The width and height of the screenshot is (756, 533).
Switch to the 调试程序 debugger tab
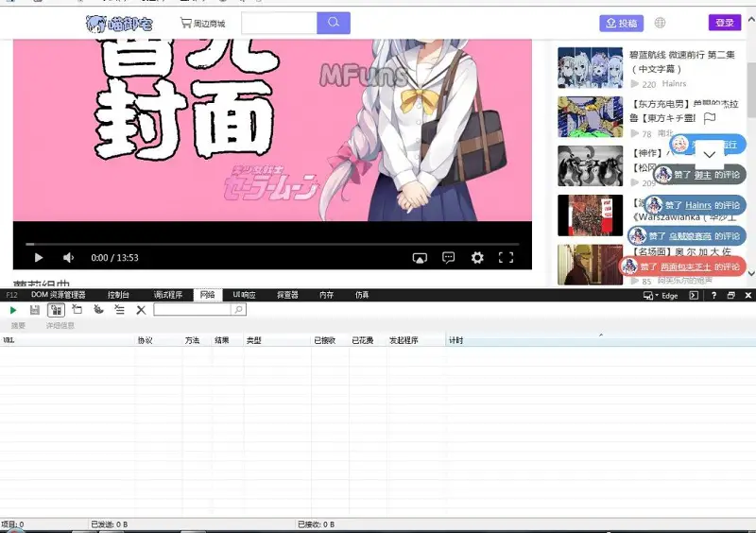(x=168, y=295)
